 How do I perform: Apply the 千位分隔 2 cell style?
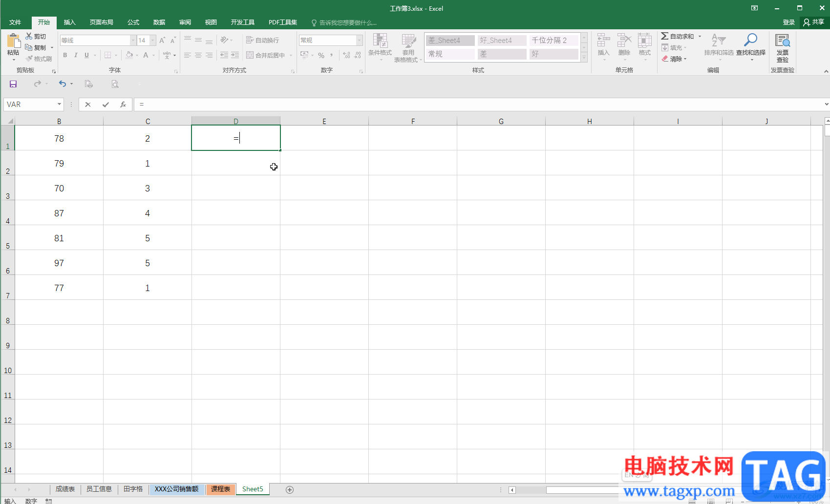[x=553, y=40]
